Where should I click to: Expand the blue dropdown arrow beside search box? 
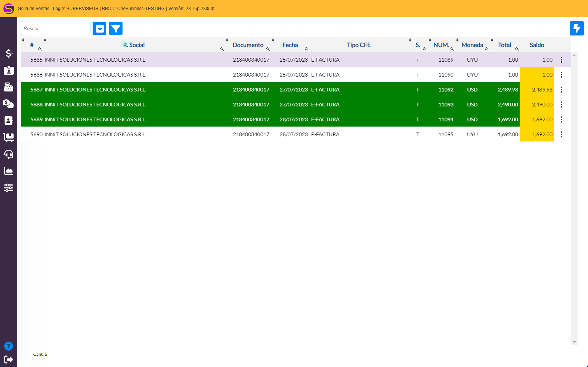[x=99, y=28]
